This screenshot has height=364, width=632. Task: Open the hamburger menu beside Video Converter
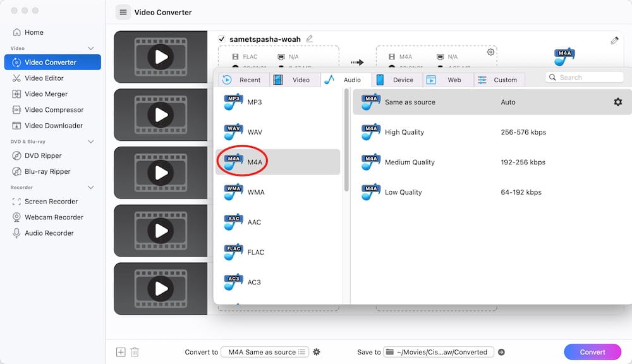pyautogui.click(x=123, y=12)
